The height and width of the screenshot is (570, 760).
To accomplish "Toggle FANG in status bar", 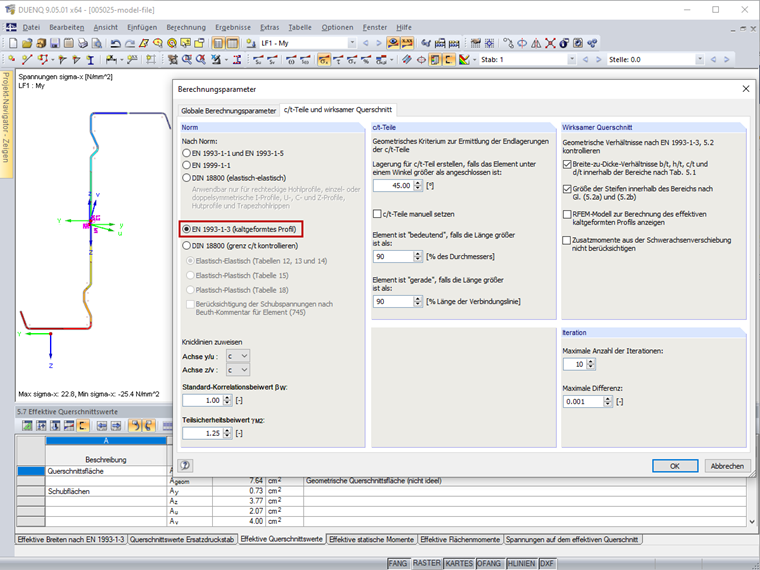I will pos(397,563).
